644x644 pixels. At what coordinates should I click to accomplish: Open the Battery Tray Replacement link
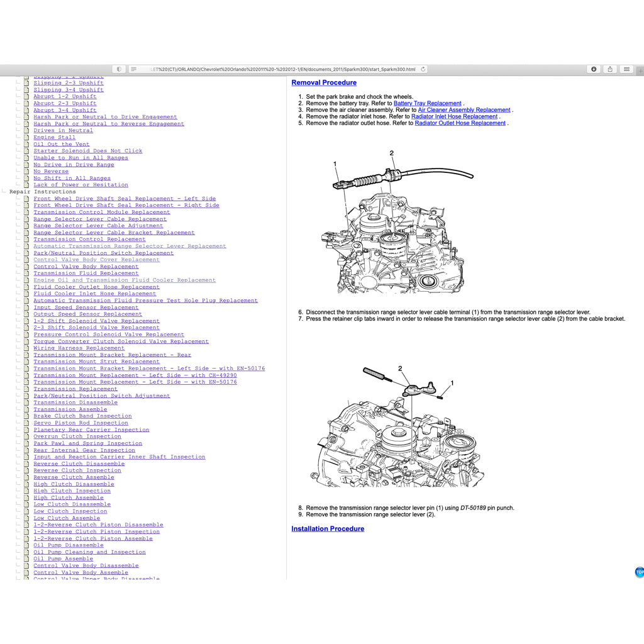point(427,103)
